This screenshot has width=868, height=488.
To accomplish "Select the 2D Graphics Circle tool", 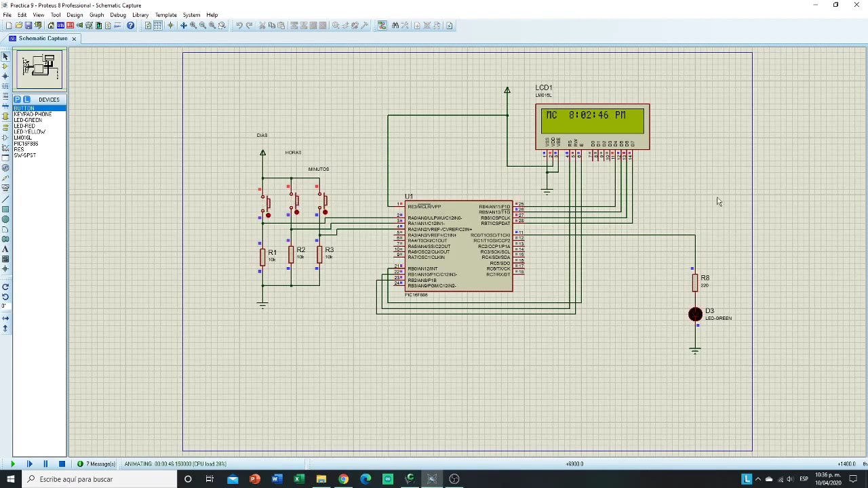I will 5,219.
